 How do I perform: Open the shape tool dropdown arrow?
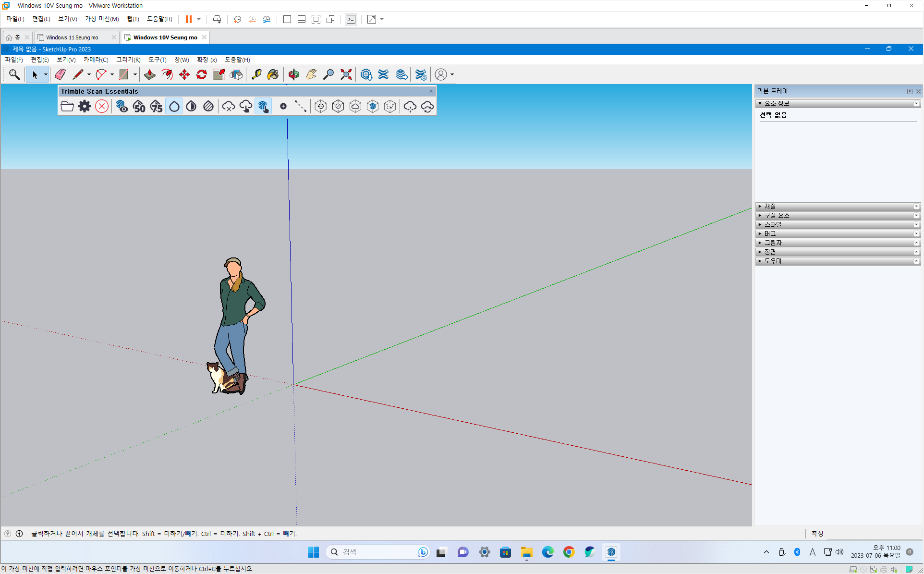135,74
